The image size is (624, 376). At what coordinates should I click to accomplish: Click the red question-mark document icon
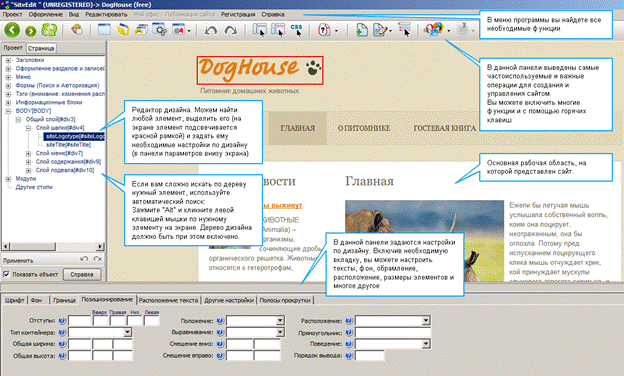324,30
